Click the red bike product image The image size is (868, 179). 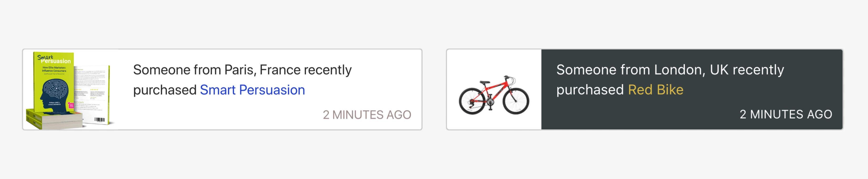tap(494, 95)
